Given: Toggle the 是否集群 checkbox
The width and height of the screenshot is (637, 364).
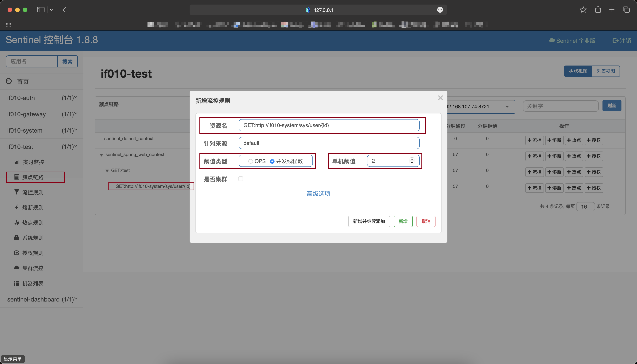Looking at the screenshot, I should point(241,179).
